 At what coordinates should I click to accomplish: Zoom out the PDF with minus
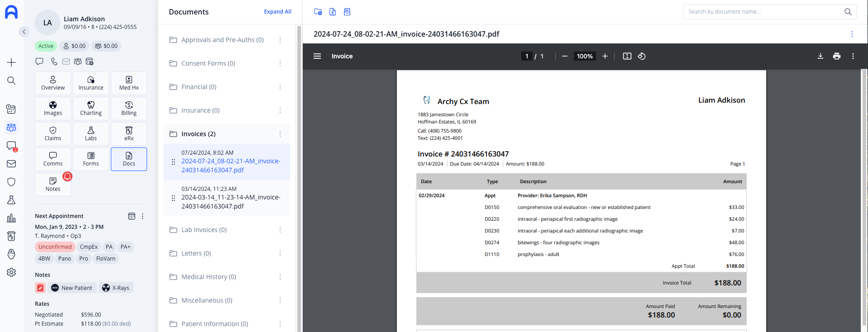(x=565, y=56)
